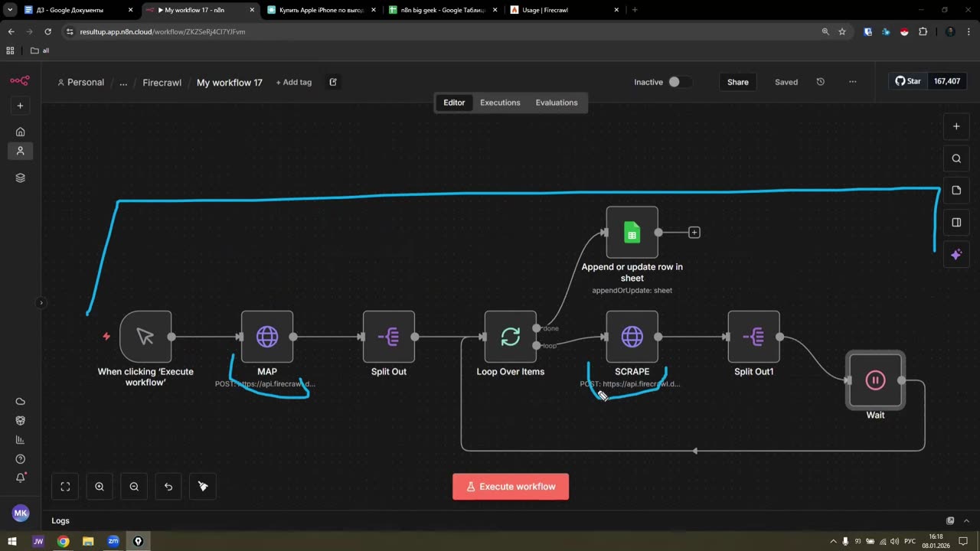Open the stacked layers icon in the sidebar

pyautogui.click(x=21, y=178)
